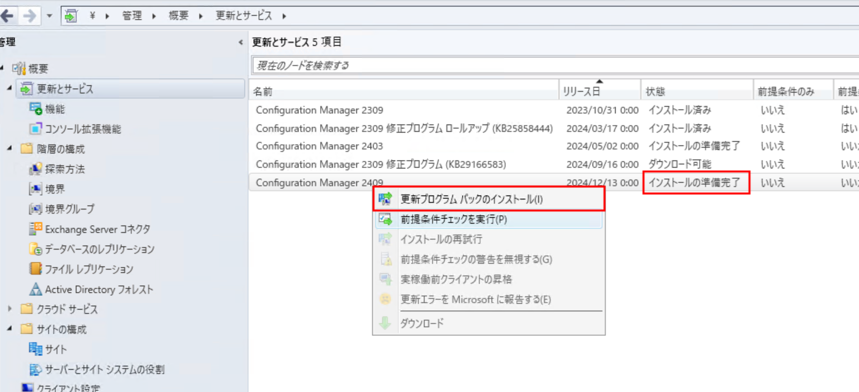
Task: Click the 探索方法 node icon
Action: point(35,169)
